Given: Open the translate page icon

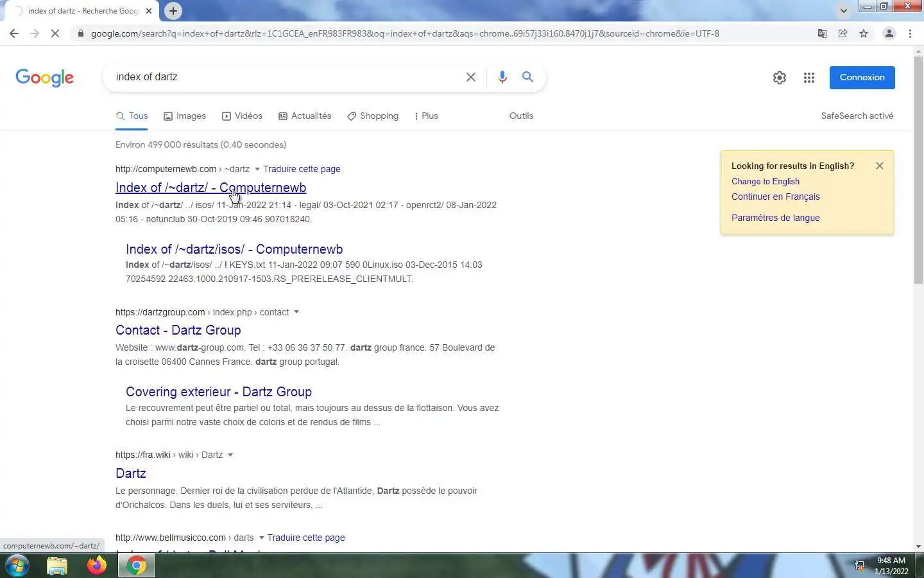Looking at the screenshot, I should tap(822, 33).
